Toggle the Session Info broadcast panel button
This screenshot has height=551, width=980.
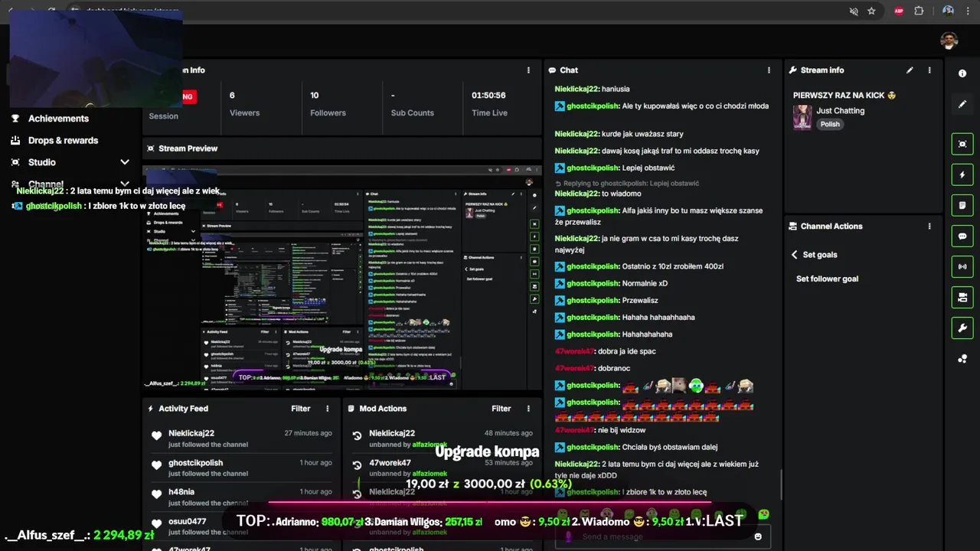pos(962,267)
